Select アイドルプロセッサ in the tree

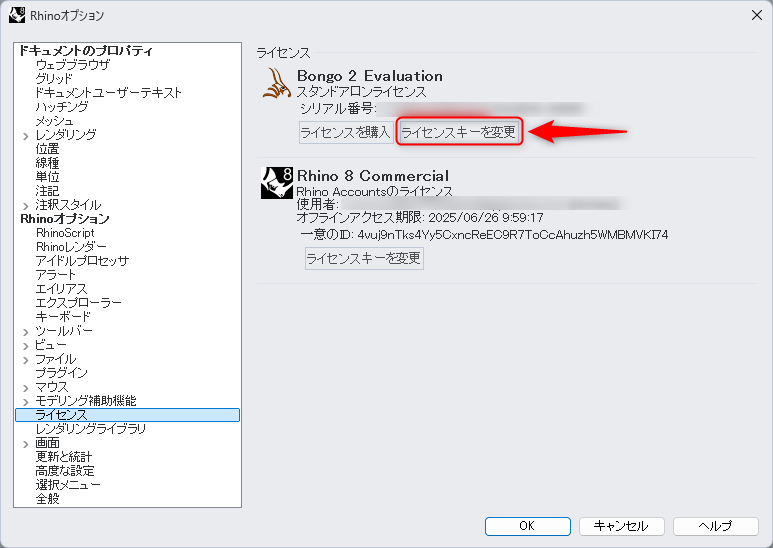(82, 261)
